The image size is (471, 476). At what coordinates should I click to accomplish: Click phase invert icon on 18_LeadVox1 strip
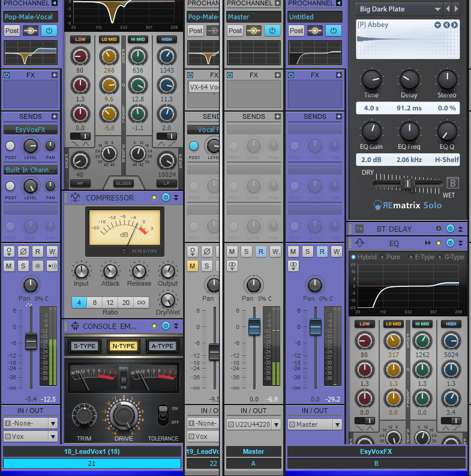point(23,252)
